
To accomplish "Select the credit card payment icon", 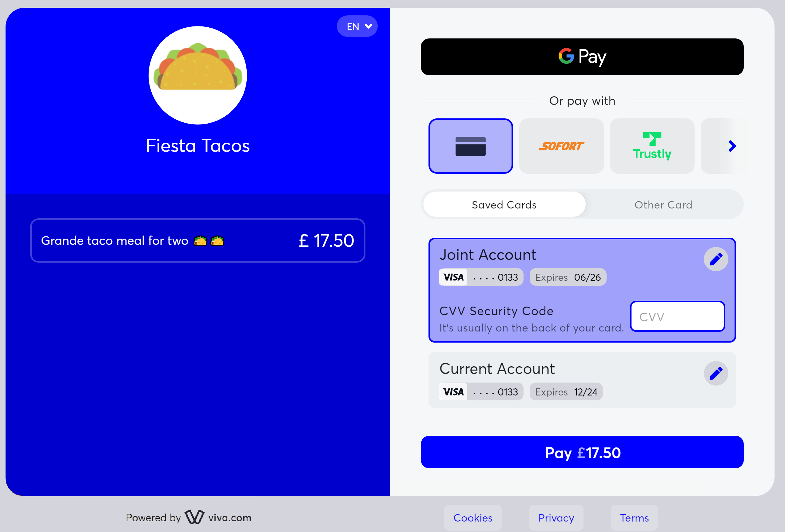I will (470, 145).
